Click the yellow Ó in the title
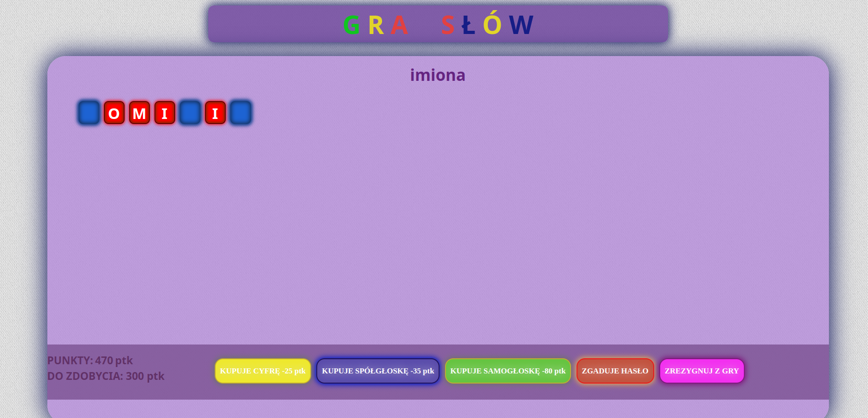This screenshot has width=868, height=418. tap(492, 25)
